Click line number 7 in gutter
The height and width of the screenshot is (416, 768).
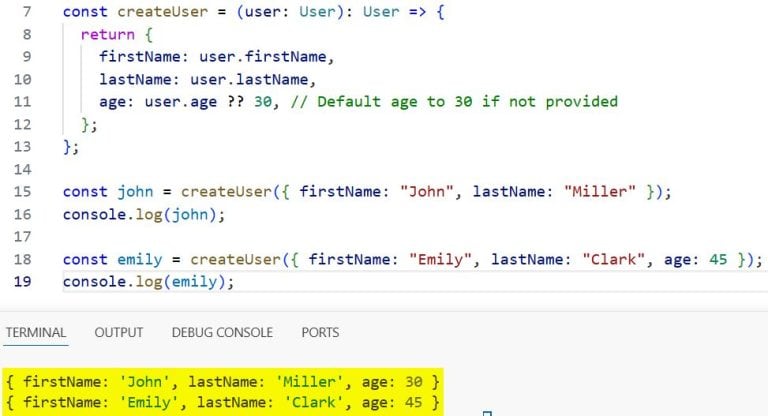click(27, 11)
